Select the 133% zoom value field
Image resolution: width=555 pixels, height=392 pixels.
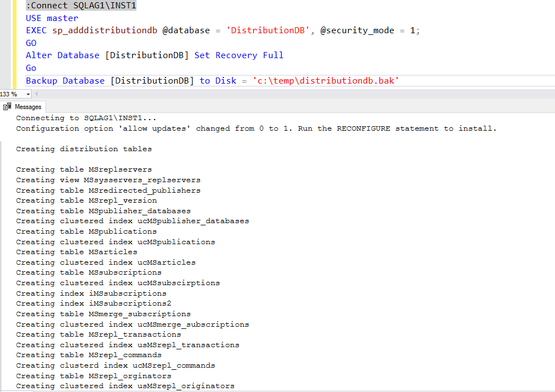point(12,94)
